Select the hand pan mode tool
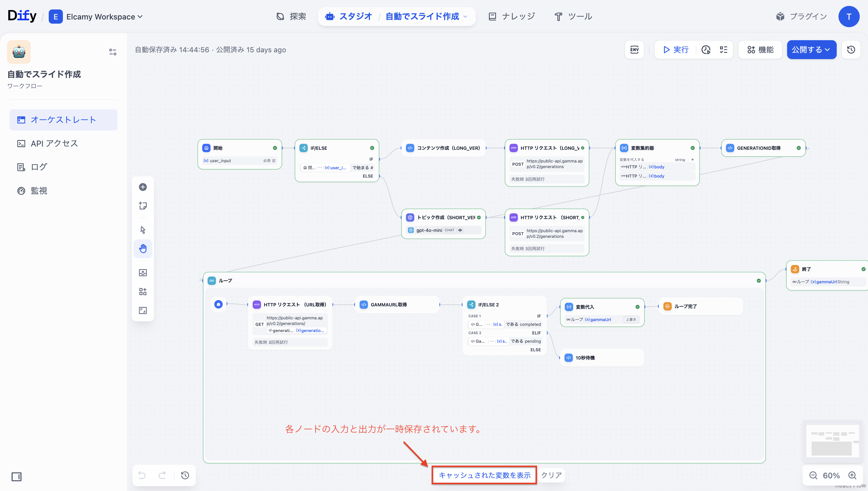 click(x=143, y=248)
